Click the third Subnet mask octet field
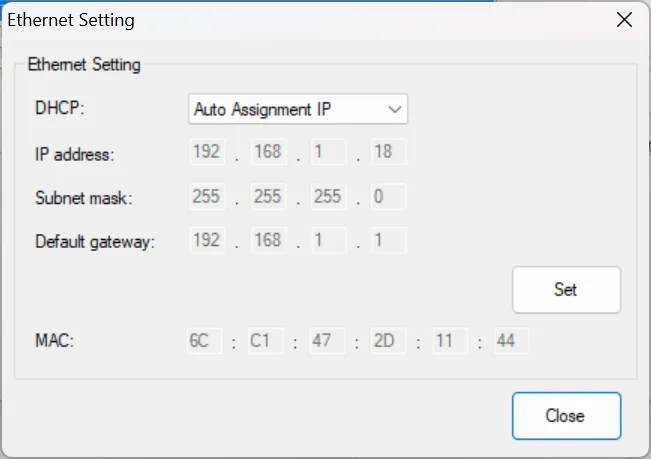 pos(327,197)
